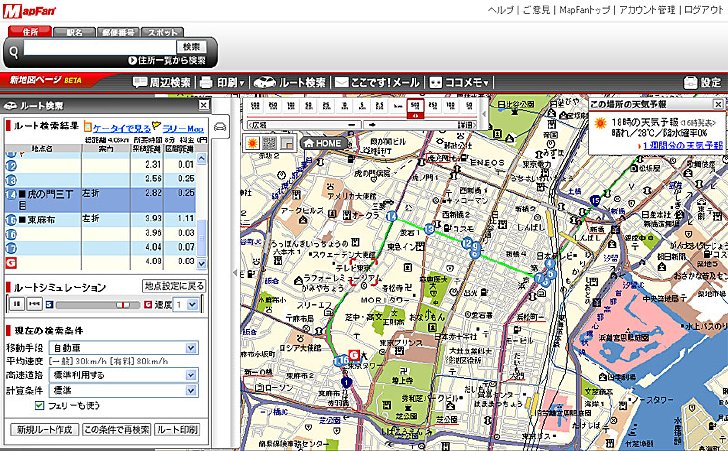This screenshot has height=451, width=728.
Task: Toggle the weather sun icon on the map
Action: (x=253, y=143)
